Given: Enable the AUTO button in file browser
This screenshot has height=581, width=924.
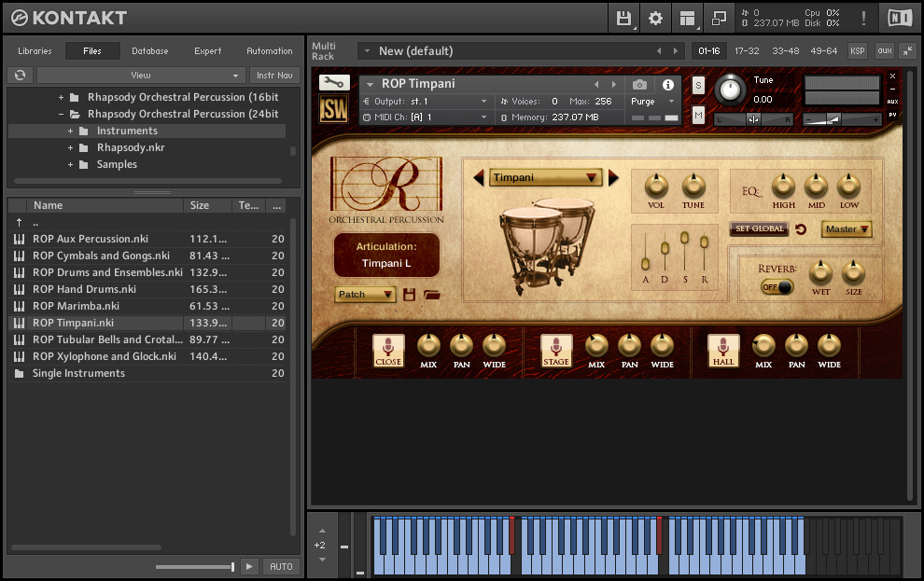Looking at the screenshot, I should [280, 566].
